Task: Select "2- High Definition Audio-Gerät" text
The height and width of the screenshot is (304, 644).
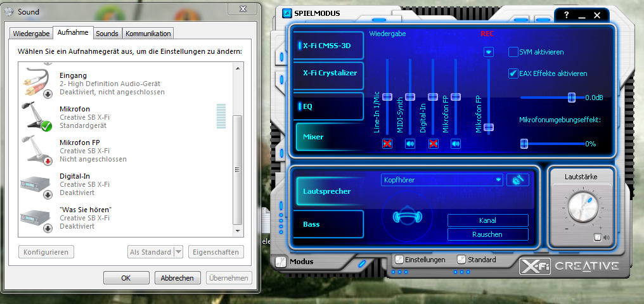Action: pos(110,84)
